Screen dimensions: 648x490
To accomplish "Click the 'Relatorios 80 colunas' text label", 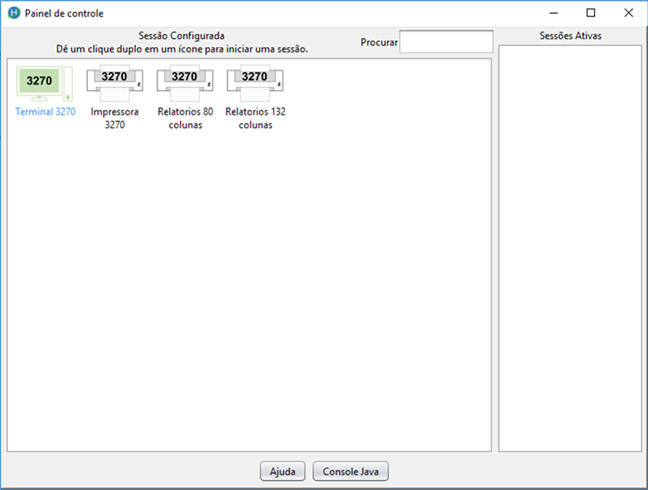I will [185, 118].
